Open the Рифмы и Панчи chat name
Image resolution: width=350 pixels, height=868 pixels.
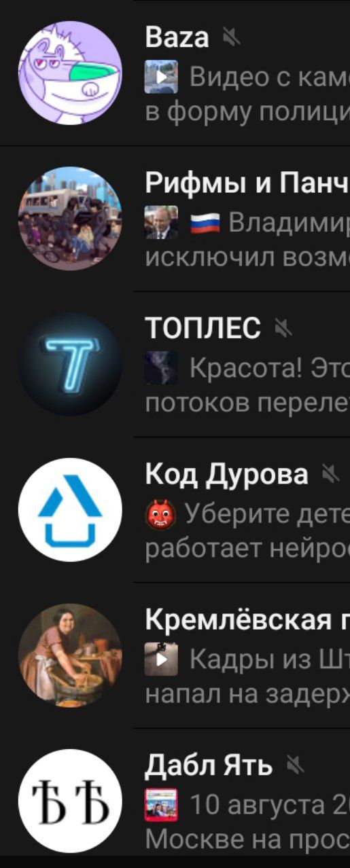point(247,183)
